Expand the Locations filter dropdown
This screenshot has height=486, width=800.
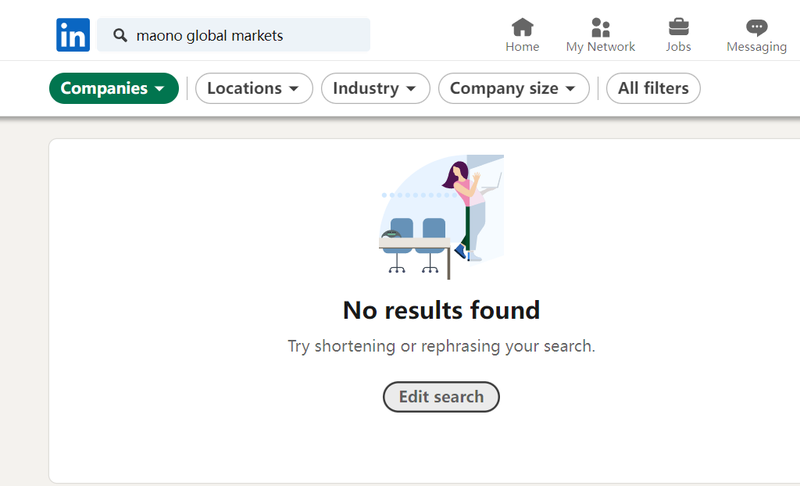[x=254, y=88]
